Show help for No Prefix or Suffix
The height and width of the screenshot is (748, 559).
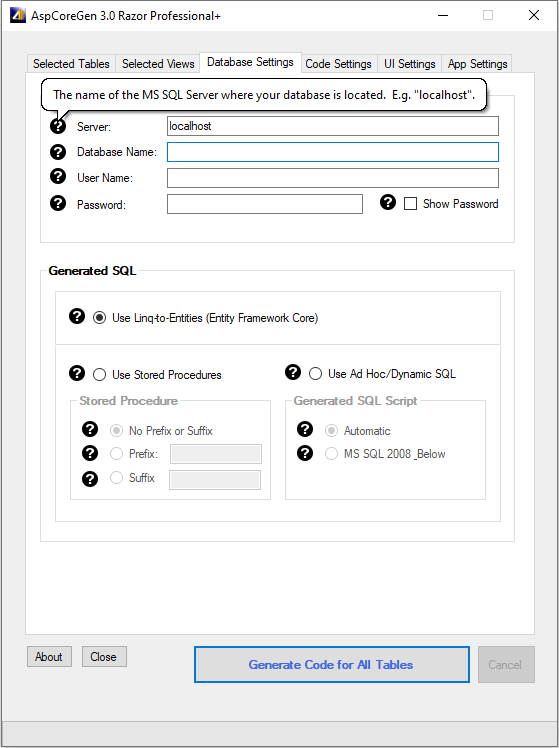tap(90, 429)
